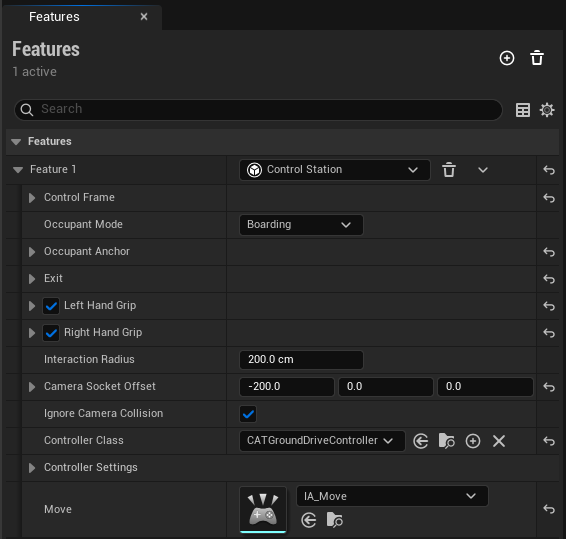This screenshot has height=539, width=566.
Task: Delete Feature 1 with its trash icon
Action: (x=449, y=170)
